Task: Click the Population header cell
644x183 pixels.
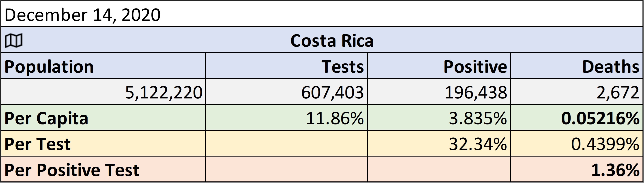Action: 103,66
